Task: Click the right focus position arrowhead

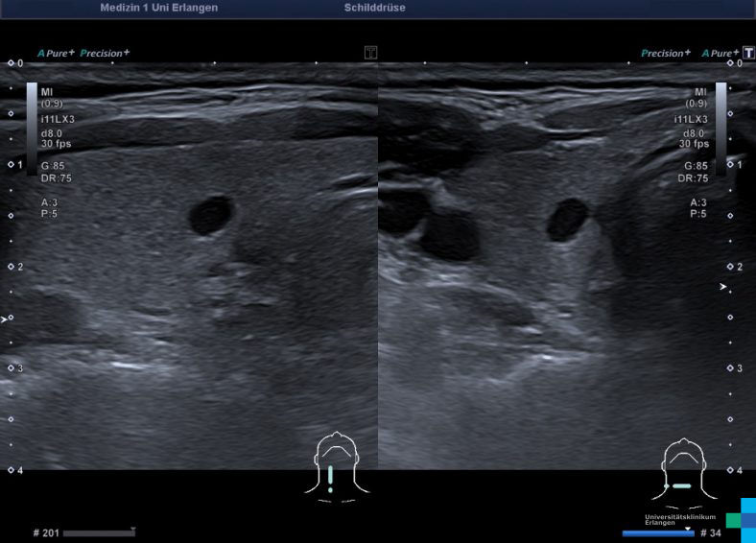Action: pyautogui.click(x=723, y=287)
